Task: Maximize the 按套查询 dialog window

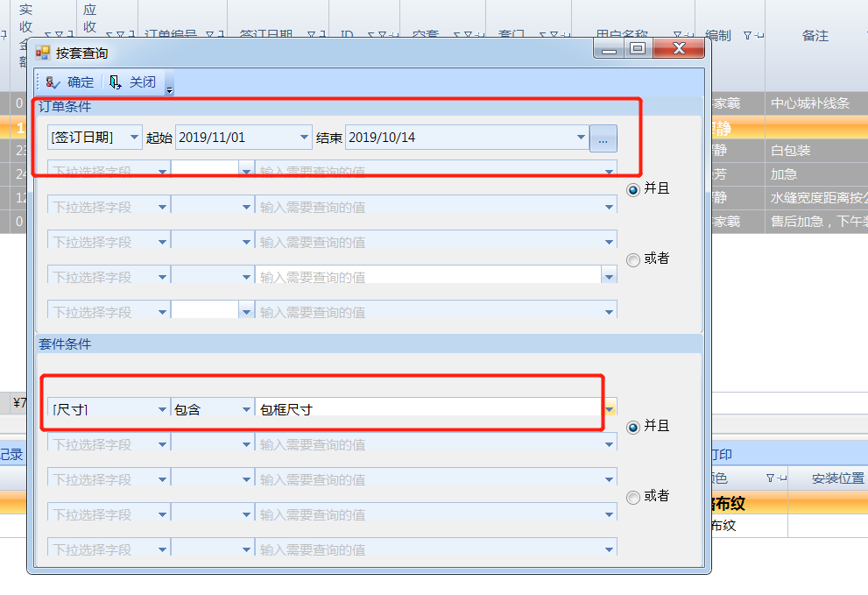Action: click(x=637, y=49)
